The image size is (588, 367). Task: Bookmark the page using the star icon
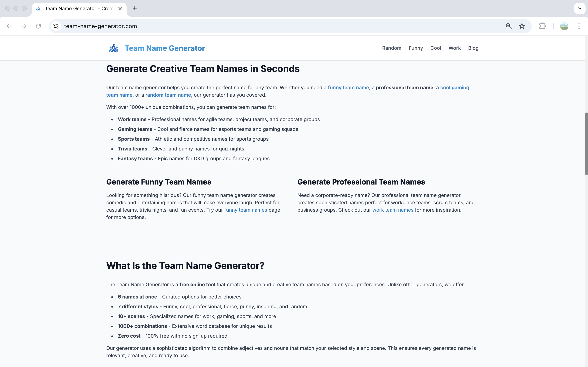pos(521,26)
